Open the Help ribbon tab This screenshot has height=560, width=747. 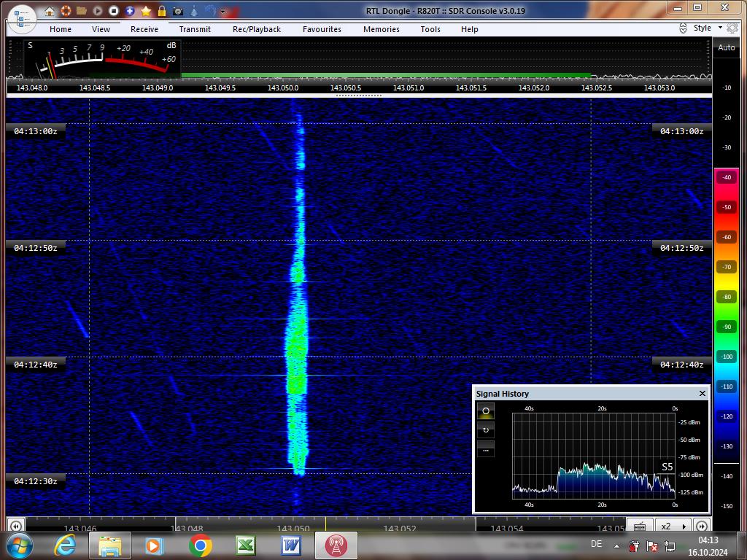[469, 29]
